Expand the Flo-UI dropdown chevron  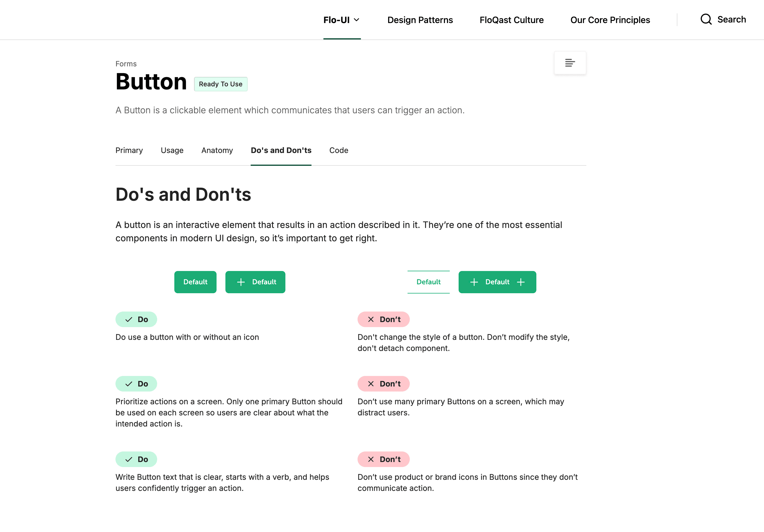click(356, 20)
